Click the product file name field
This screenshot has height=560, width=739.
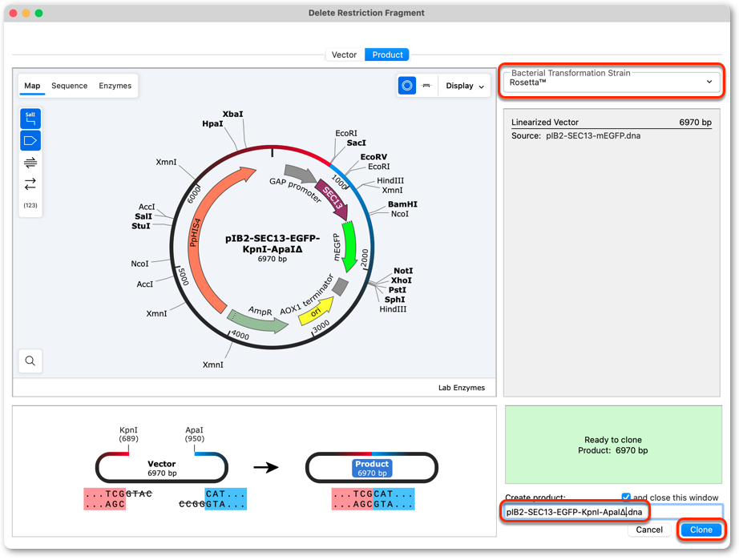pyautogui.click(x=612, y=512)
